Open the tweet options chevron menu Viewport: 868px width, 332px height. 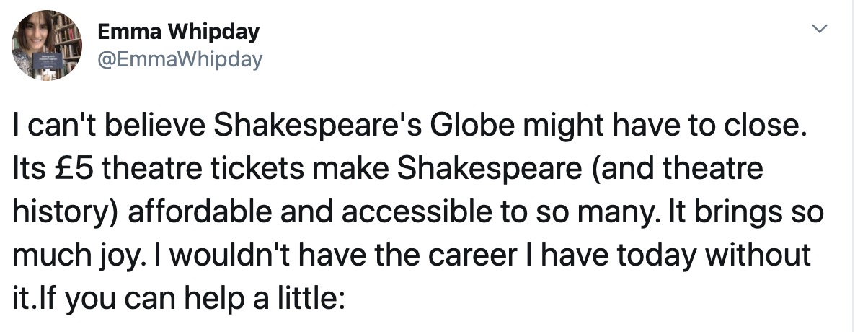pos(818,30)
